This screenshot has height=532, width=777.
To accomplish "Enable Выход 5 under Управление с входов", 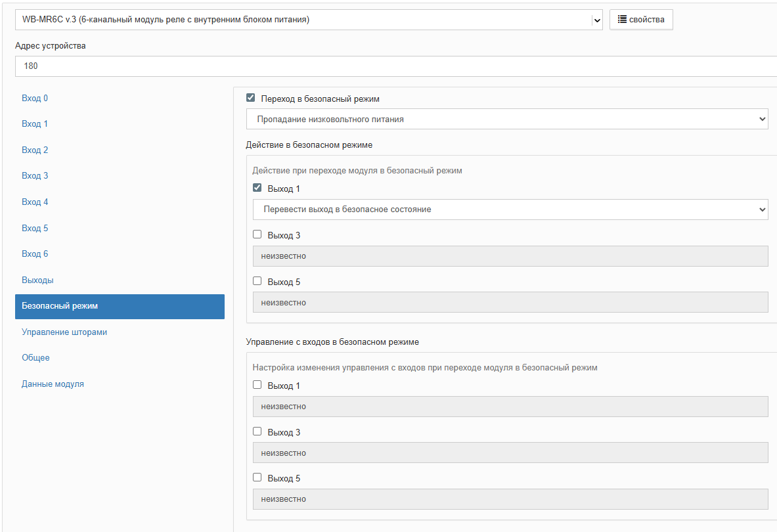I will tap(257, 477).
